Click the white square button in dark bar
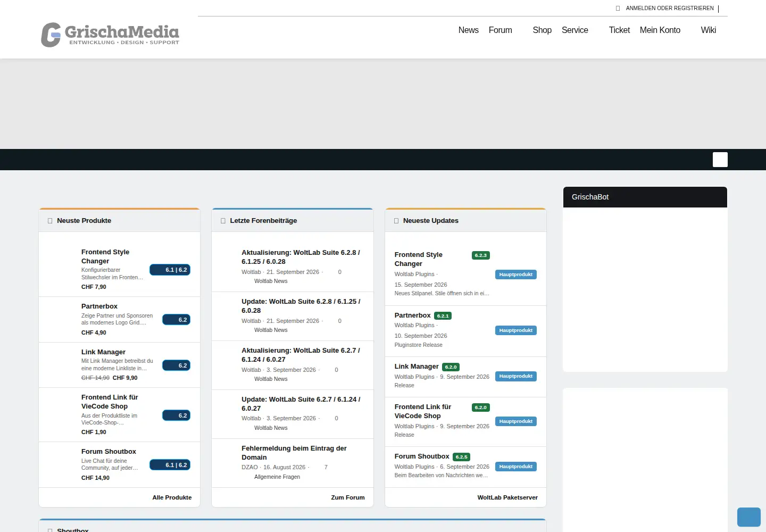The width and height of the screenshot is (766, 532). click(720, 160)
